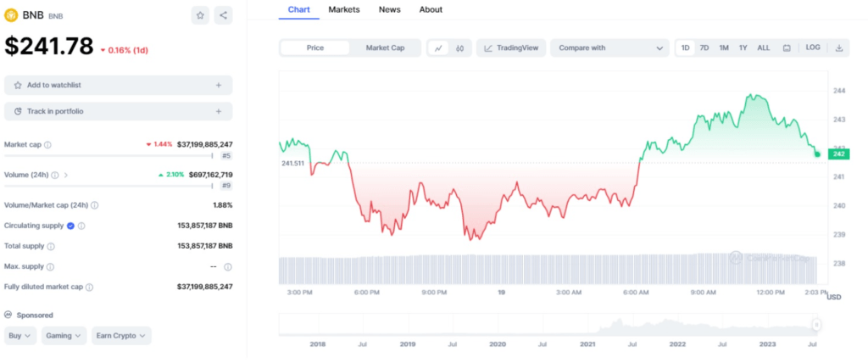Image resolution: width=868 pixels, height=363 pixels.
Task: Open the Compare with dropdown
Action: 609,48
